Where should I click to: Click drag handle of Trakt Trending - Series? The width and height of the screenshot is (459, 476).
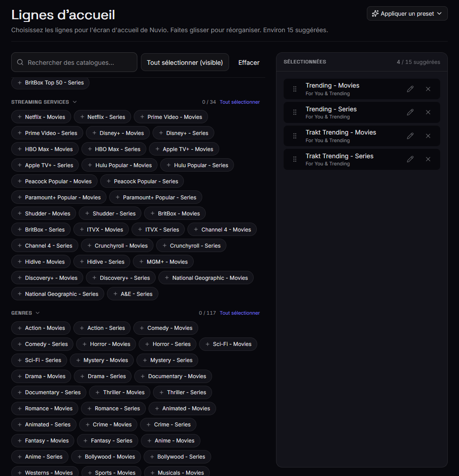click(x=295, y=159)
